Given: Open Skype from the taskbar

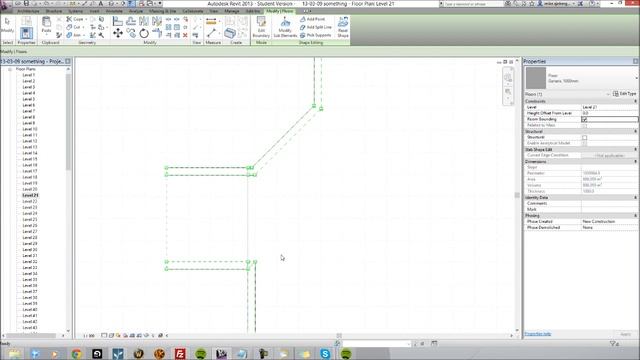Looking at the screenshot, I should tap(325, 353).
